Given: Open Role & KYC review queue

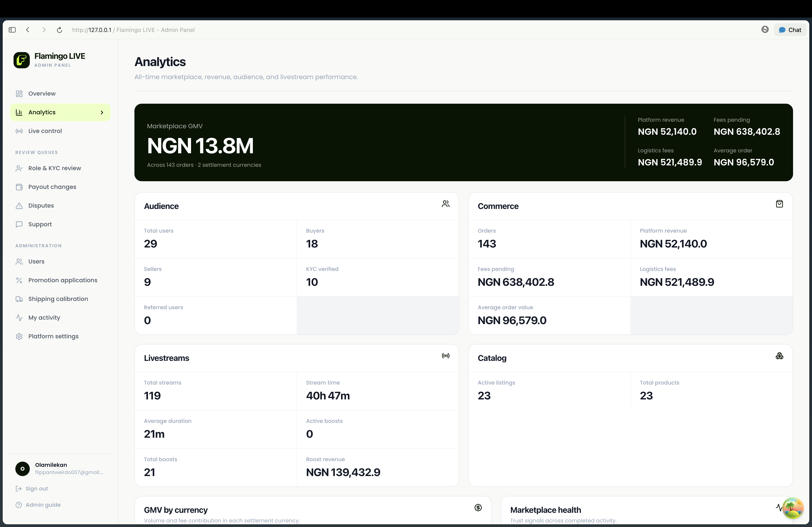Looking at the screenshot, I should 60,168.
